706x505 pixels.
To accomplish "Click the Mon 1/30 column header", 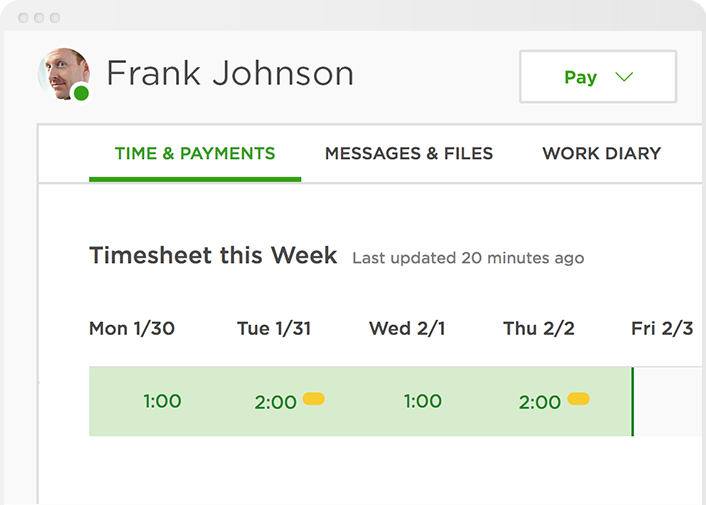I will [131, 328].
